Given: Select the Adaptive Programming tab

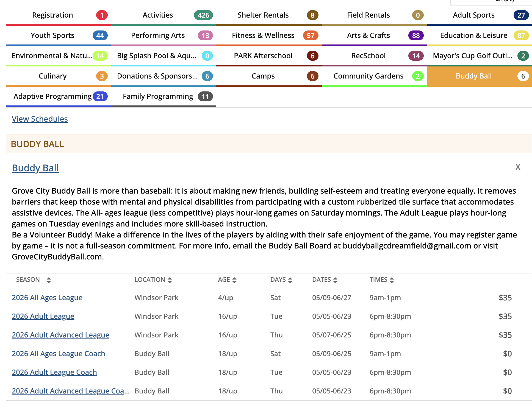Looking at the screenshot, I should pyautogui.click(x=52, y=96).
